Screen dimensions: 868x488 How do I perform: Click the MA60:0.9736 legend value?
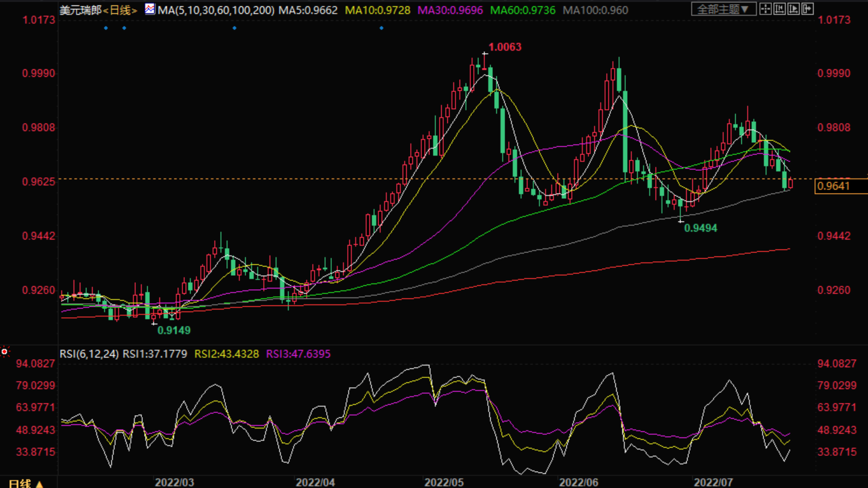[x=523, y=10]
